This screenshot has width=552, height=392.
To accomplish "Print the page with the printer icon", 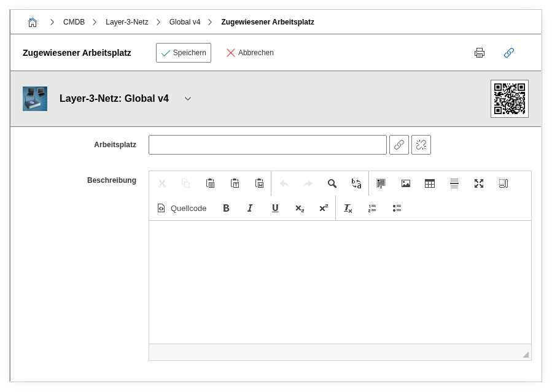I will (480, 53).
